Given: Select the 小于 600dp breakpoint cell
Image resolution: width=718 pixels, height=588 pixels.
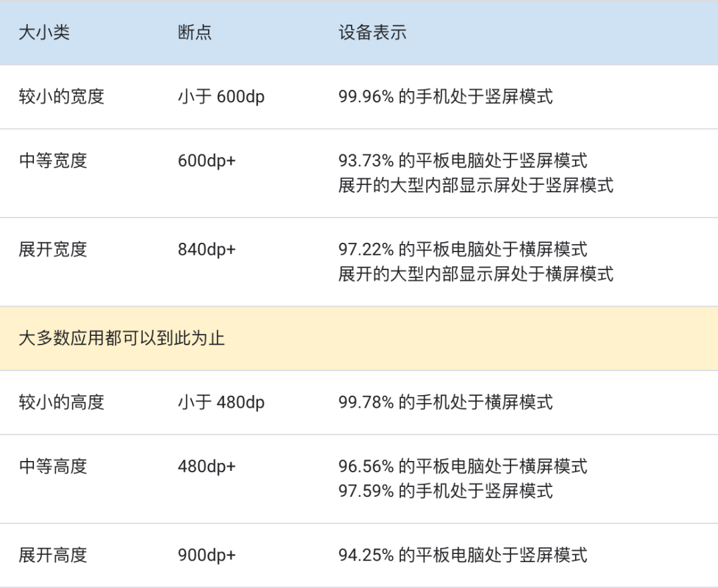Looking at the screenshot, I should tap(221, 97).
